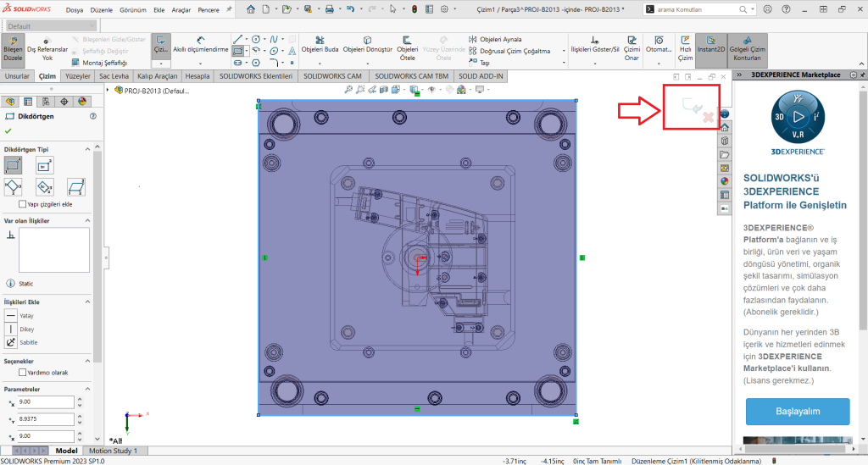This screenshot has width=868, height=465.
Task: Open the Default configuration dropdown
Action: tap(53, 26)
